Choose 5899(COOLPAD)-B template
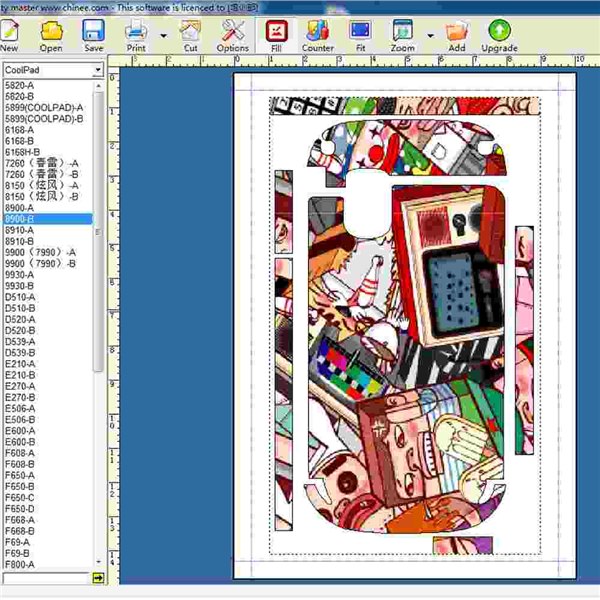The image size is (600, 600). point(44,119)
